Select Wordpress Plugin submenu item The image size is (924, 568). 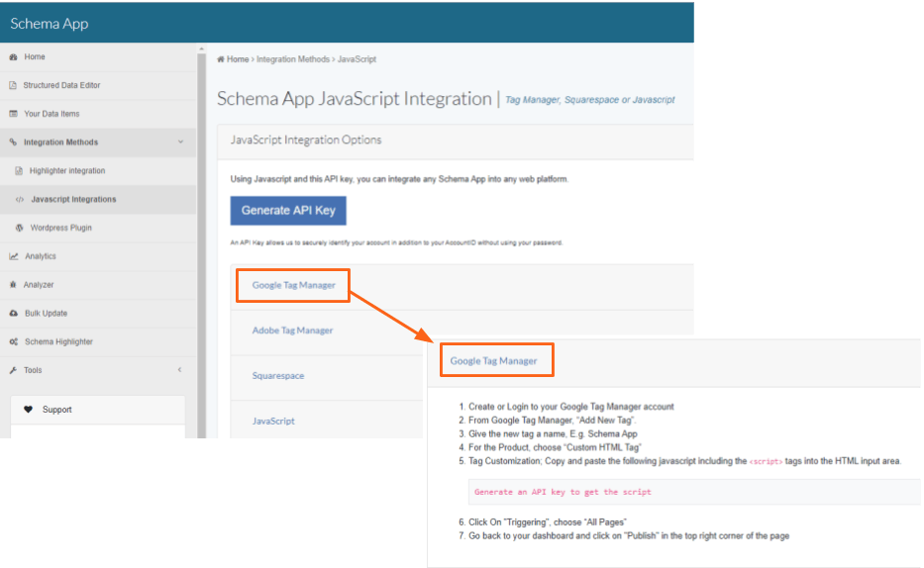click(98, 228)
